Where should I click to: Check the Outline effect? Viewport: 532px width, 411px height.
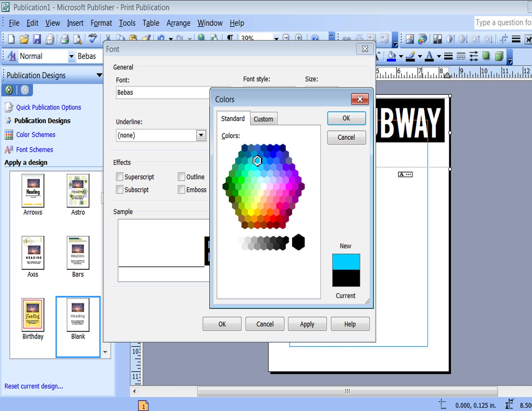tap(182, 177)
